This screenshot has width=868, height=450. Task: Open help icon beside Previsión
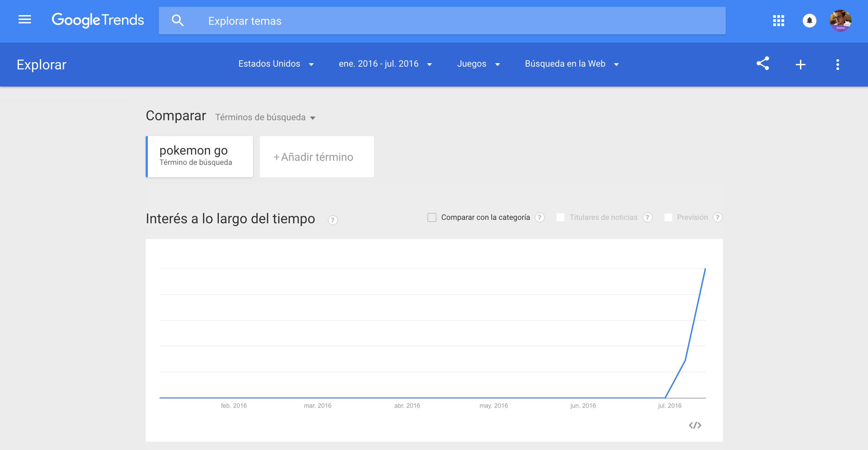click(717, 217)
